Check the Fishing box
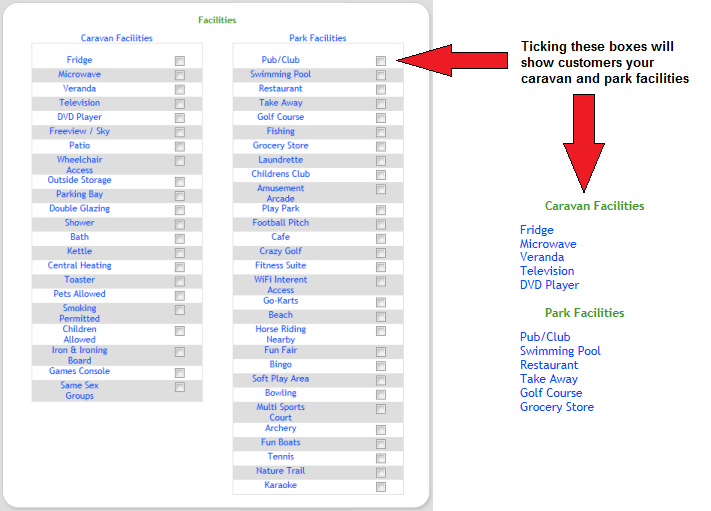 pos(381,132)
